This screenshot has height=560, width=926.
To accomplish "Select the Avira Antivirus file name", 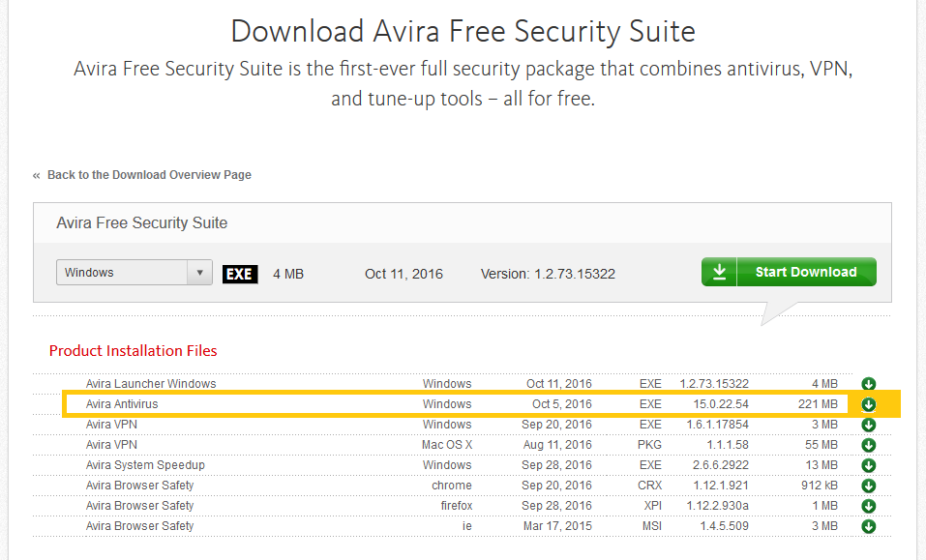I will [x=122, y=404].
